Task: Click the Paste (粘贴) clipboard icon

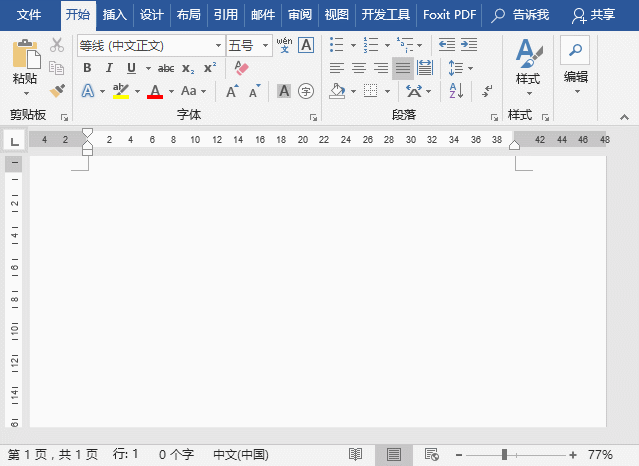Action: click(x=25, y=53)
